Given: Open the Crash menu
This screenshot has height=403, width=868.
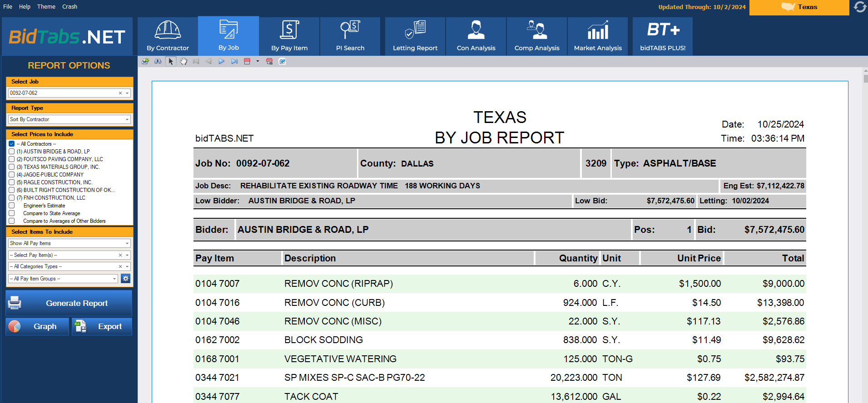Looking at the screenshot, I should point(69,7).
